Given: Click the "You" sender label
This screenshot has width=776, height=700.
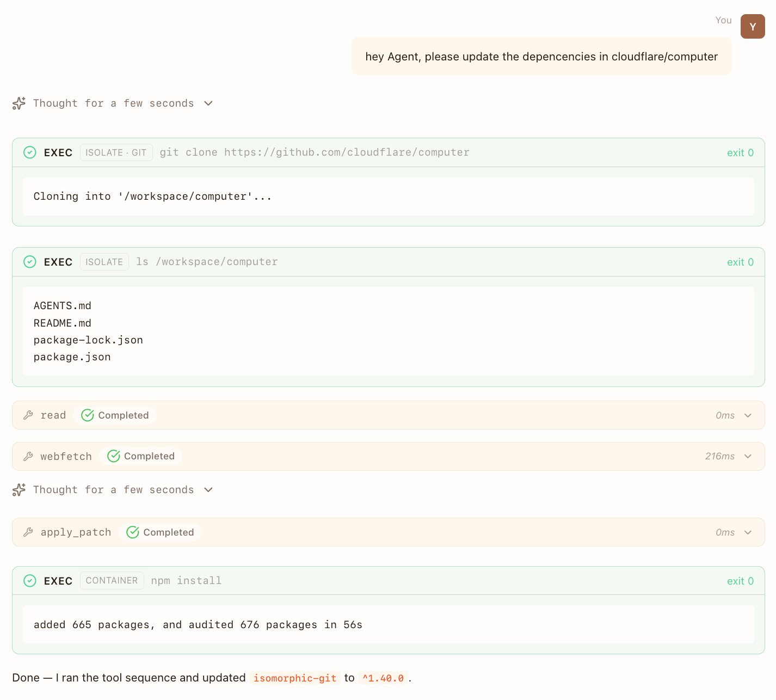Looking at the screenshot, I should 723,20.
